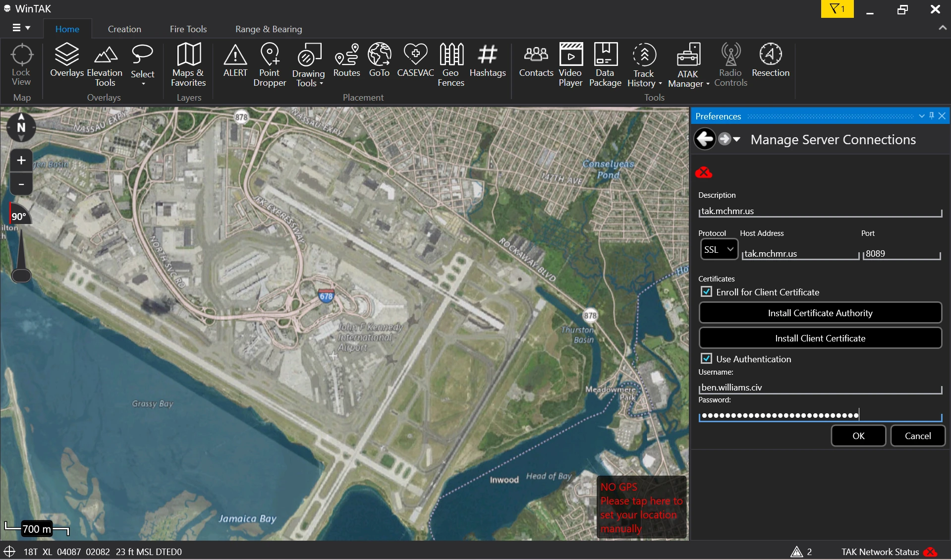Open the Resection tool
The image size is (951, 560).
click(x=770, y=60)
